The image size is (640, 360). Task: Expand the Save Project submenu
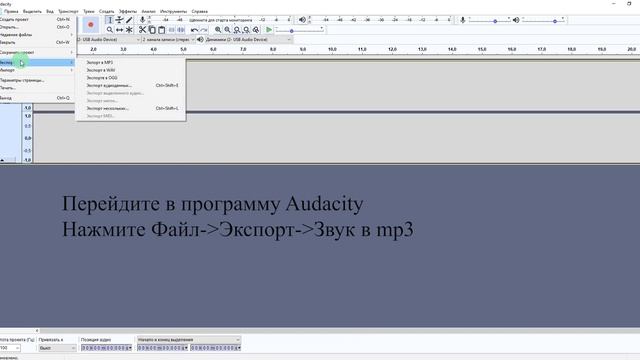click(x=37, y=52)
